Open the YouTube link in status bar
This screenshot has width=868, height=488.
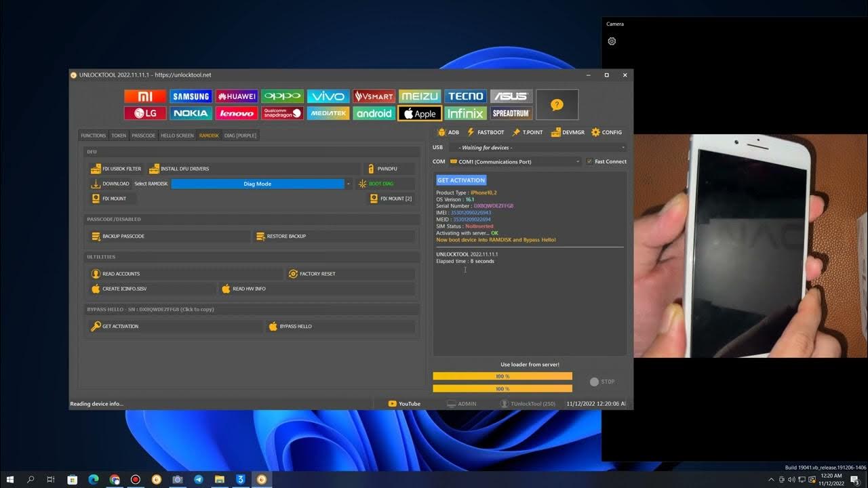(x=404, y=404)
